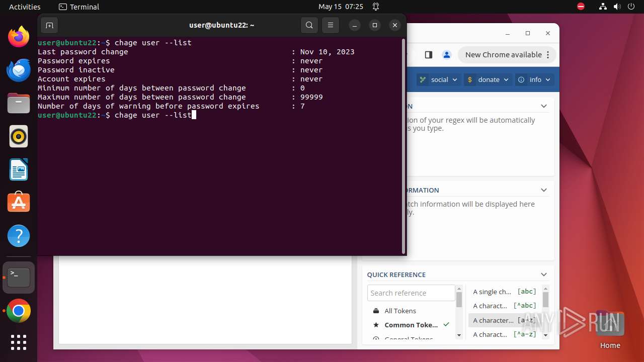
Task: Click the 99999 maximum days value
Action: pos(311,97)
